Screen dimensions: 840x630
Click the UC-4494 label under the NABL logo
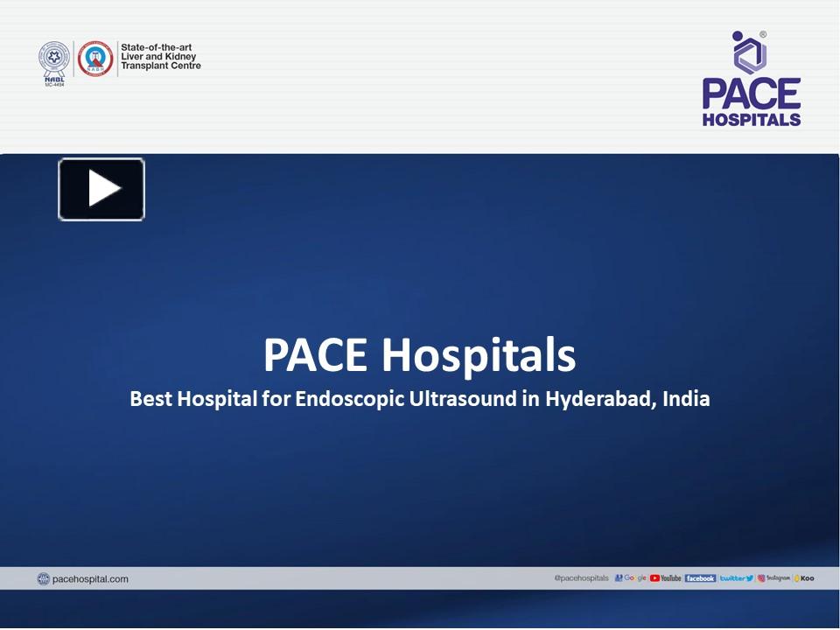pyautogui.click(x=55, y=84)
